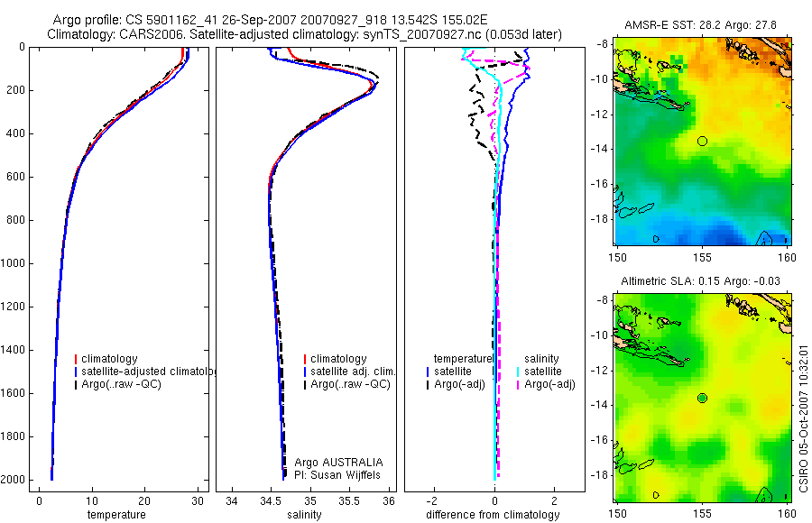Click the Argo profile title line
Image resolution: width=812 pixels, height=523 pixels.
[270, 20]
